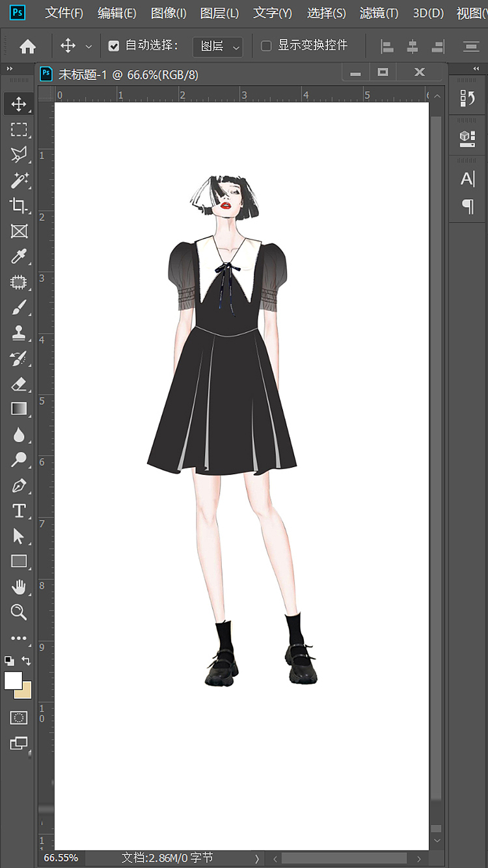
Task: Change the screen mode
Action: pyautogui.click(x=19, y=743)
